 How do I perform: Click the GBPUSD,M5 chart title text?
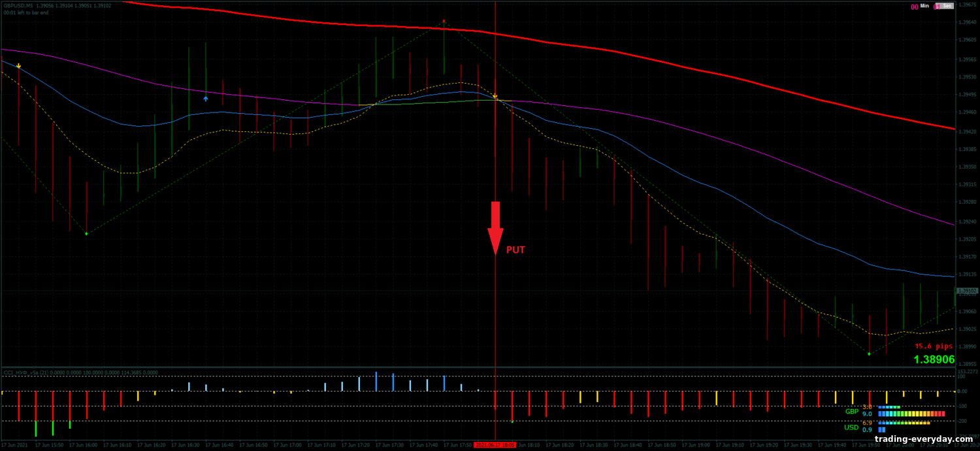tap(18, 5)
